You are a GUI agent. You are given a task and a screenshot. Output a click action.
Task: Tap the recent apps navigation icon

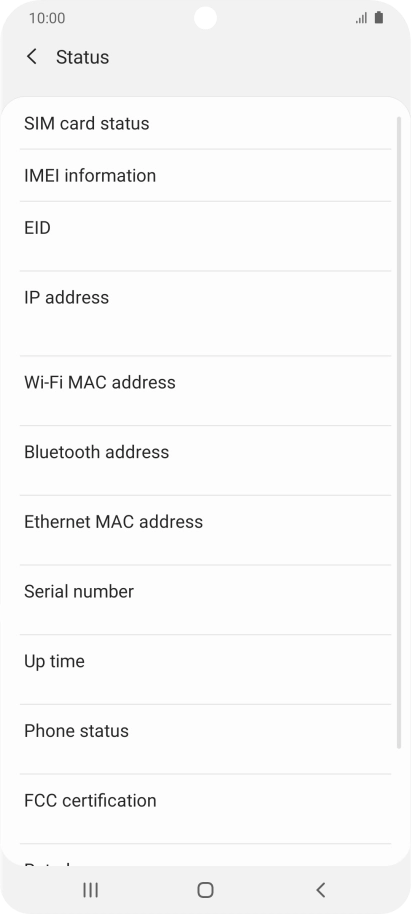point(90,890)
